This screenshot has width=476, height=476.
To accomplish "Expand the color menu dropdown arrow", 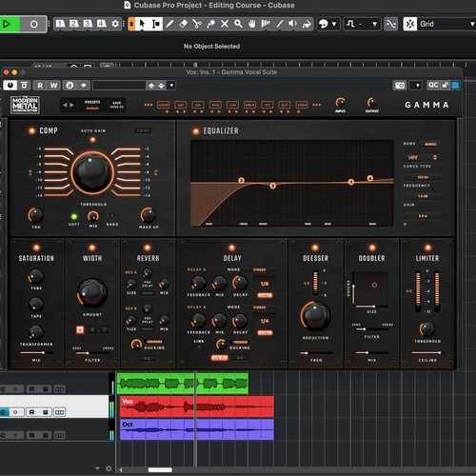I will [x=334, y=24].
